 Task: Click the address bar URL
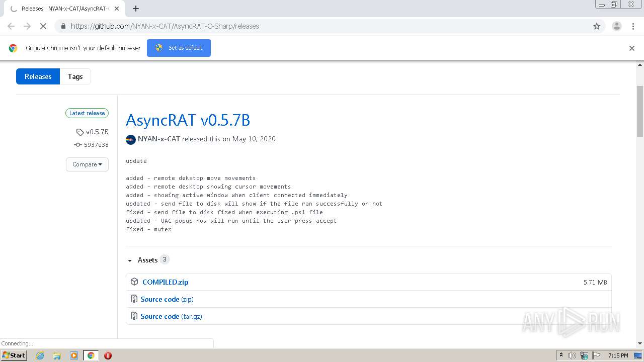165,26
